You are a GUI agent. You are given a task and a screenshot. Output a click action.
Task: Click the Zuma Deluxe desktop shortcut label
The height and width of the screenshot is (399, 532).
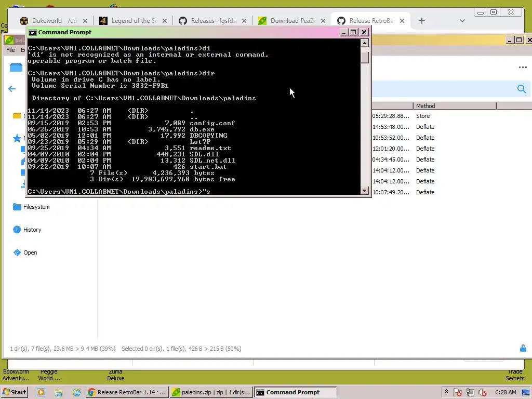115,375
